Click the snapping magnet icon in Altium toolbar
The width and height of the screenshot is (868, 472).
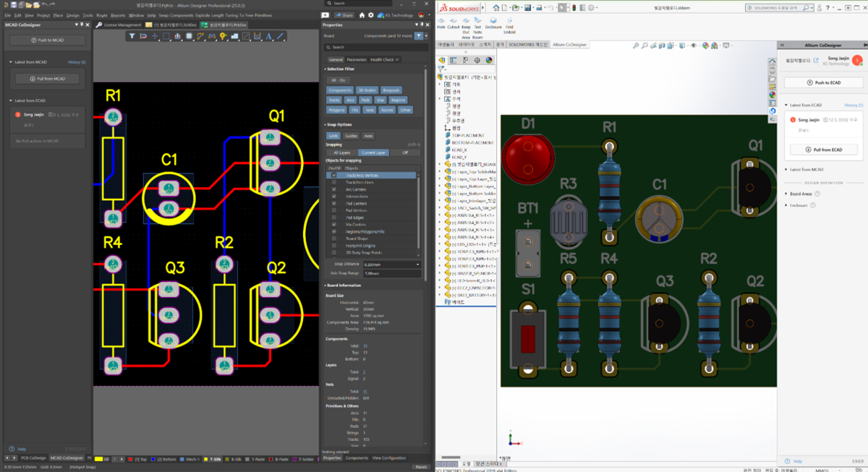(142, 36)
